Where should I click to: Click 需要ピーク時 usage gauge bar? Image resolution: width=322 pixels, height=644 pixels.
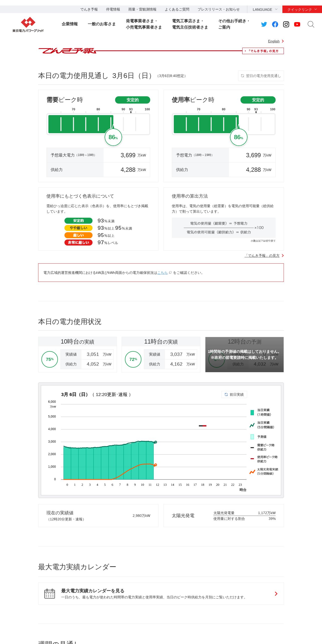[x=98, y=124]
